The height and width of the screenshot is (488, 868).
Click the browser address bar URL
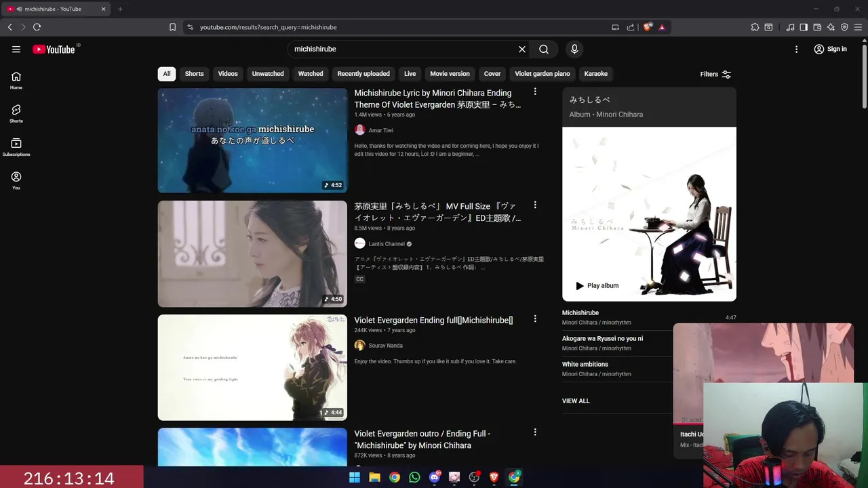tap(269, 27)
